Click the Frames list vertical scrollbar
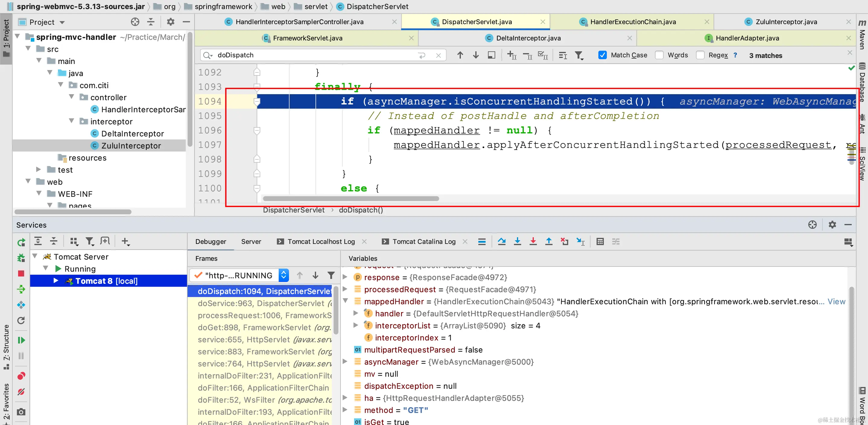This screenshot has height=425, width=868. pyautogui.click(x=336, y=310)
